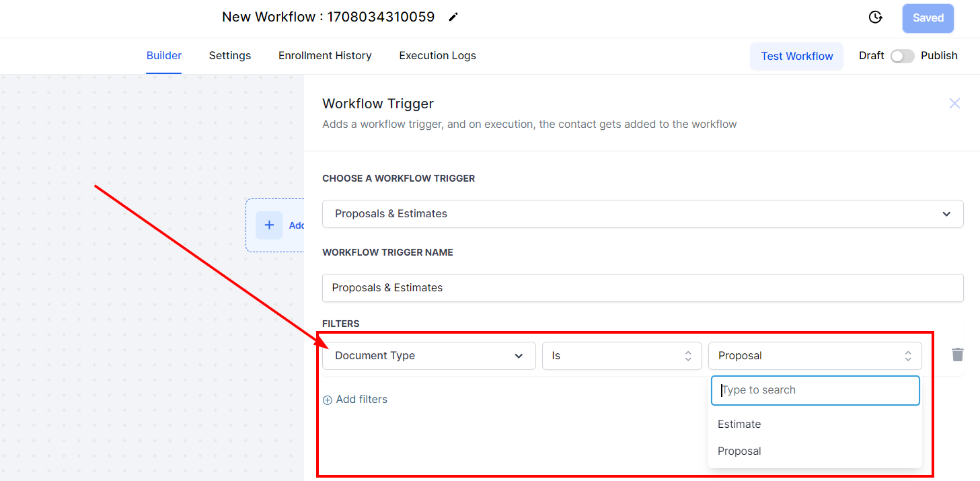Go to the Enrollment History tab
This screenshot has height=481, width=980.
[325, 56]
